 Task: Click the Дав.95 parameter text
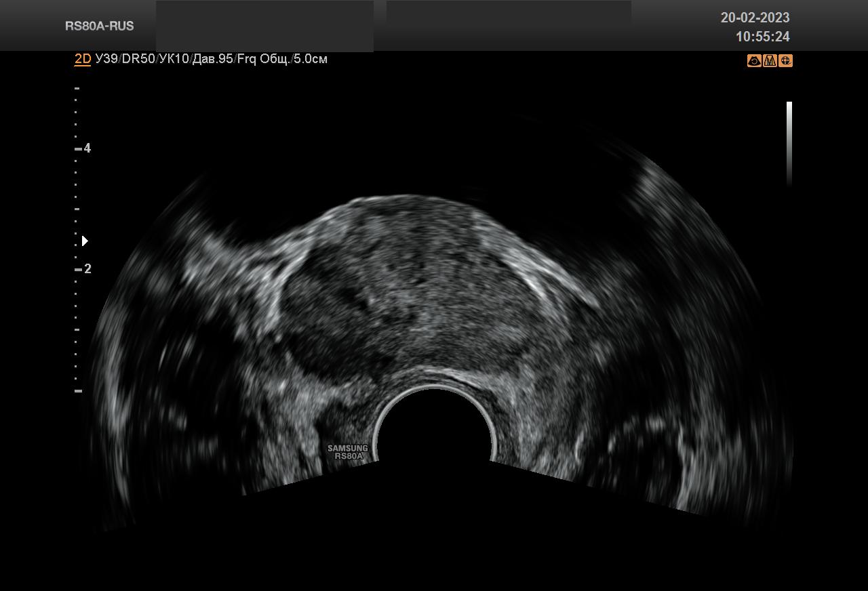[212, 59]
